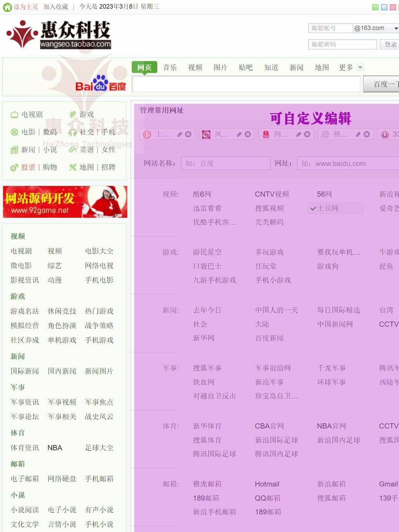Select the 搜狐军事 site
399x532 pixels.
point(207,368)
